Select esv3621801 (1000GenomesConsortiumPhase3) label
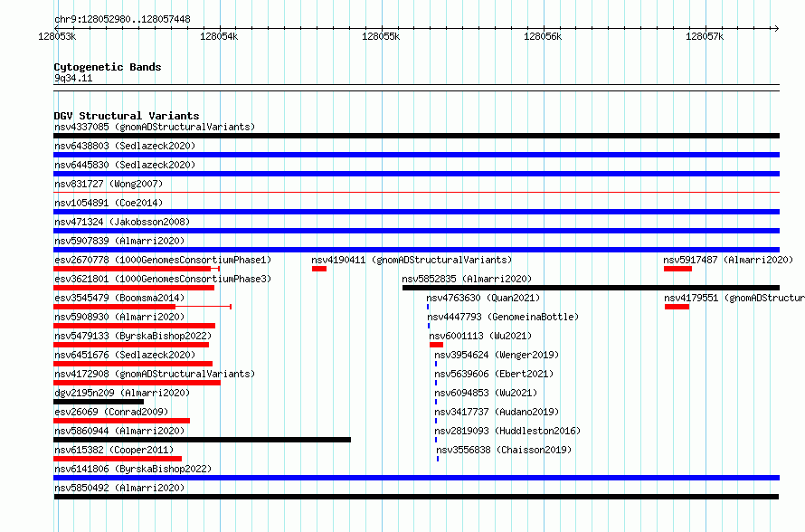The height and width of the screenshot is (532, 805). coord(163,279)
